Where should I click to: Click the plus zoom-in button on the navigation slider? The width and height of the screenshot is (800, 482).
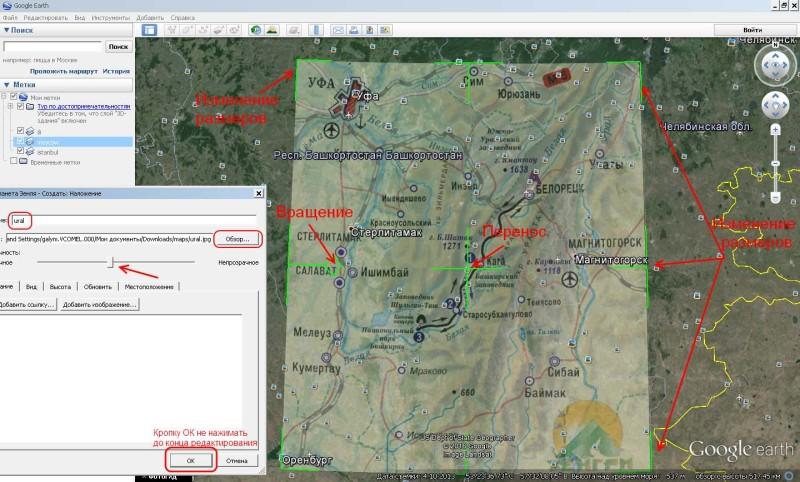pyautogui.click(x=776, y=130)
